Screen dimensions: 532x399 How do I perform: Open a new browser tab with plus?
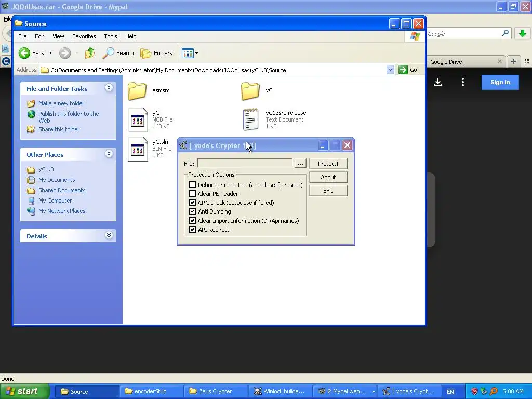tap(514, 61)
